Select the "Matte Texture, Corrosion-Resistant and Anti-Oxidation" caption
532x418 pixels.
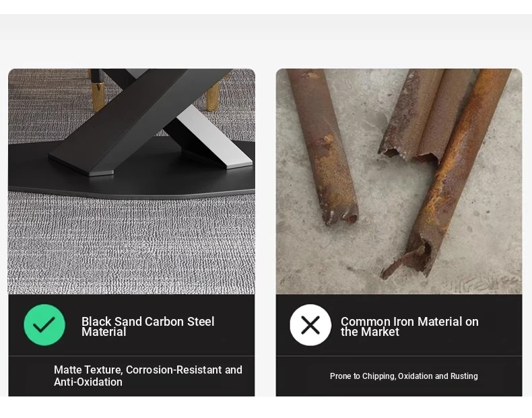pos(148,376)
